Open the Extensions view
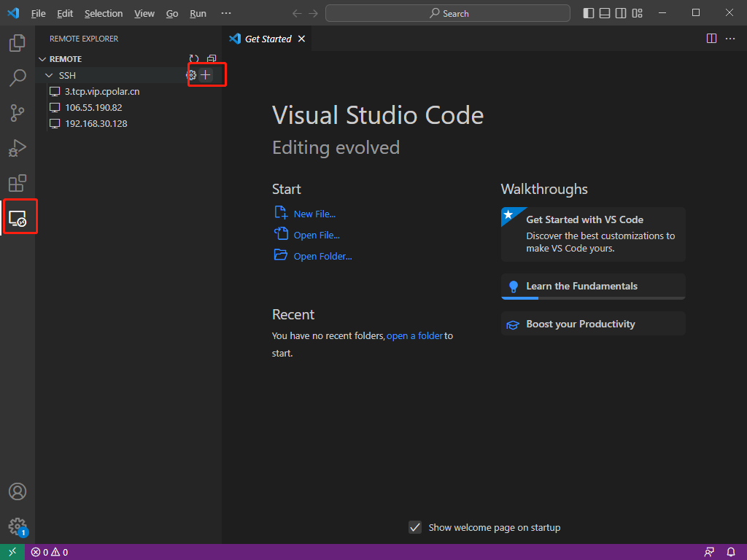This screenshot has width=747, height=560. 18,183
